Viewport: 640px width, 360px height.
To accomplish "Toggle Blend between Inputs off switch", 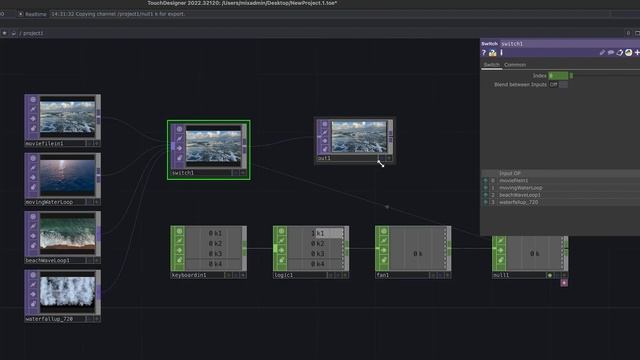I will click(558, 84).
